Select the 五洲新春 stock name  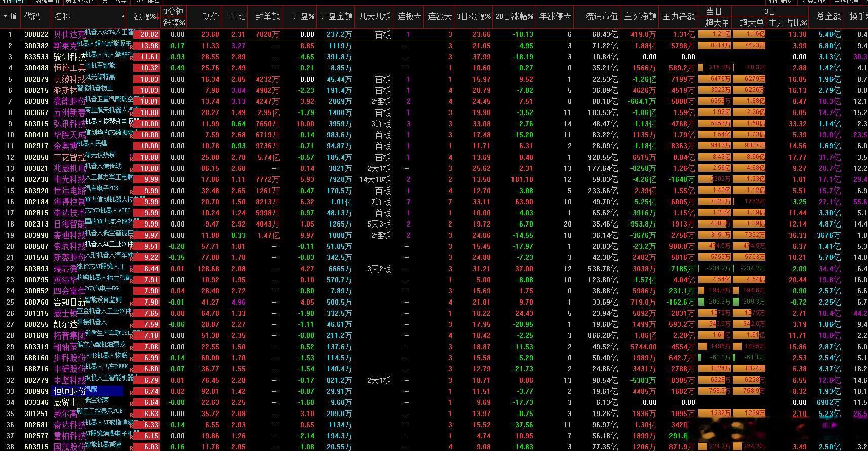pyautogui.click(x=69, y=112)
